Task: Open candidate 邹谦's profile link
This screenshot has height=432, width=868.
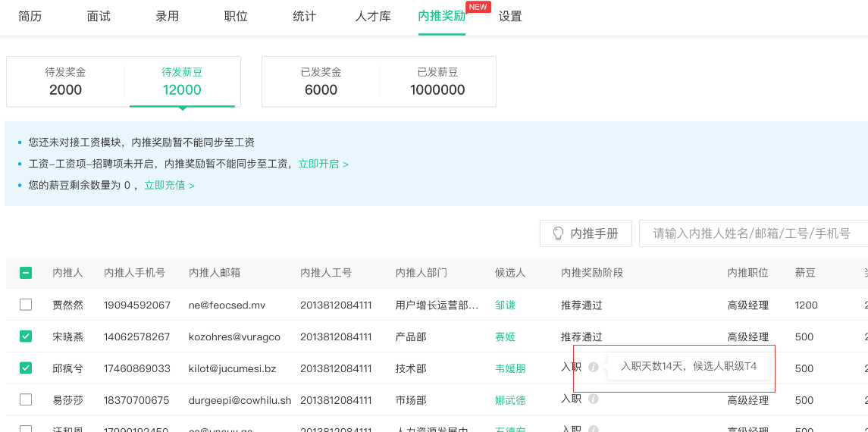Action: pyautogui.click(x=505, y=305)
